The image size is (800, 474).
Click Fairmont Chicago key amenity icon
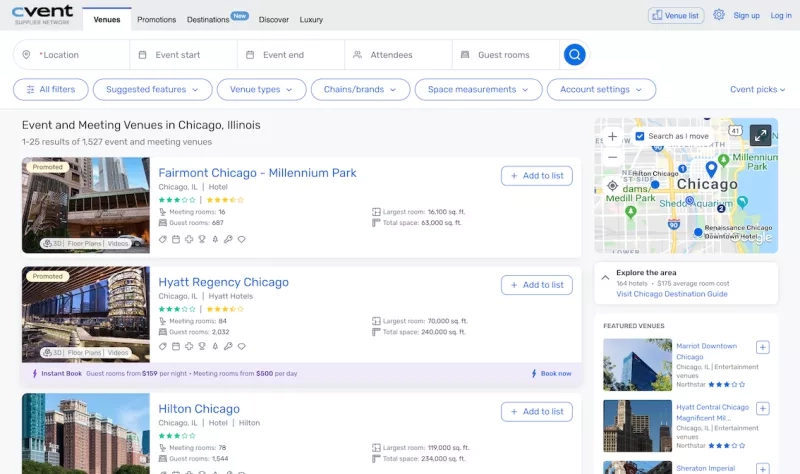pos(228,239)
